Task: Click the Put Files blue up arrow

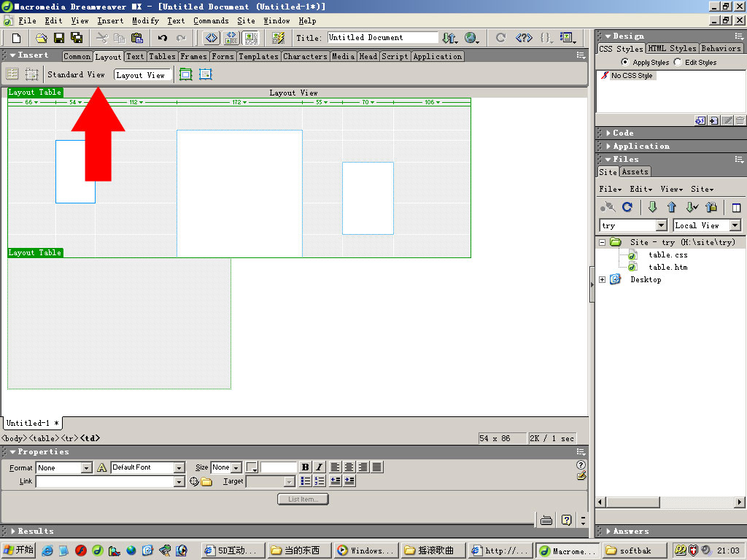Action: tap(672, 207)
